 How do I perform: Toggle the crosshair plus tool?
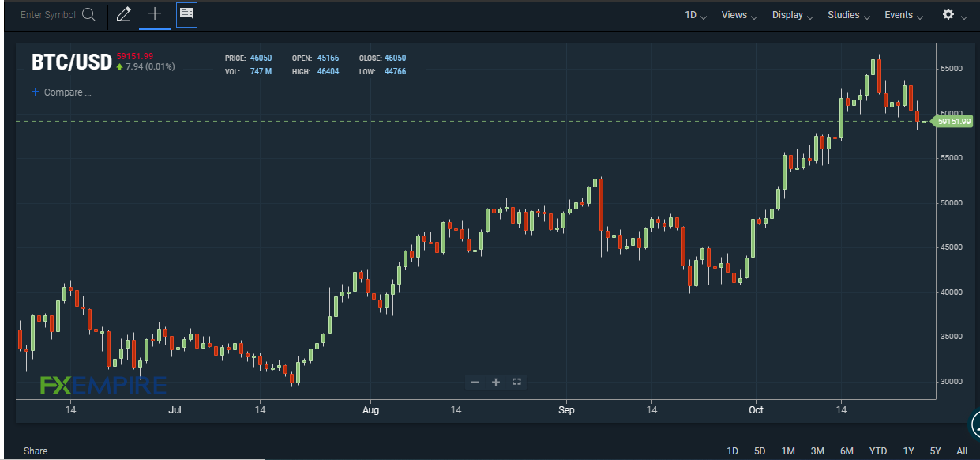coord(155,14)
